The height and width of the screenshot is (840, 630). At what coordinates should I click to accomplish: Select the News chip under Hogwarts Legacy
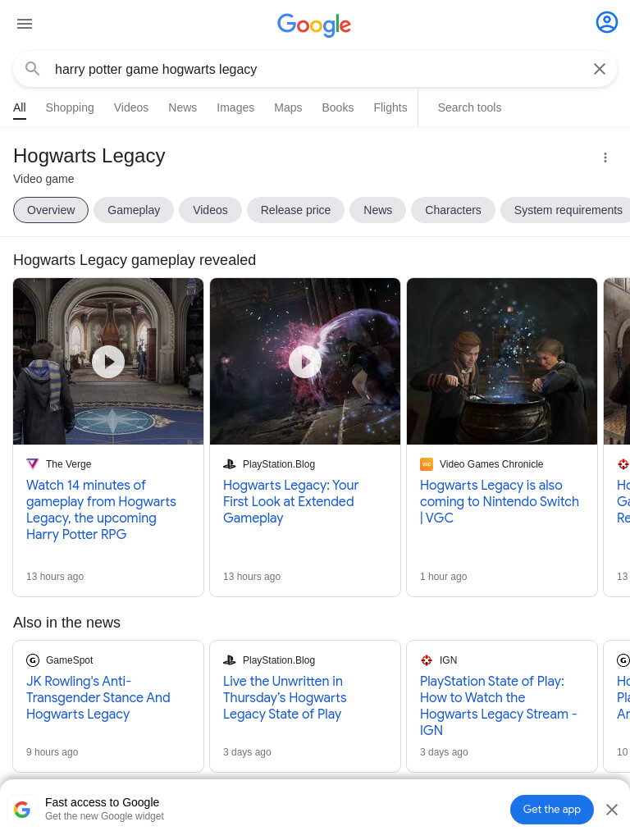point(377,210)
